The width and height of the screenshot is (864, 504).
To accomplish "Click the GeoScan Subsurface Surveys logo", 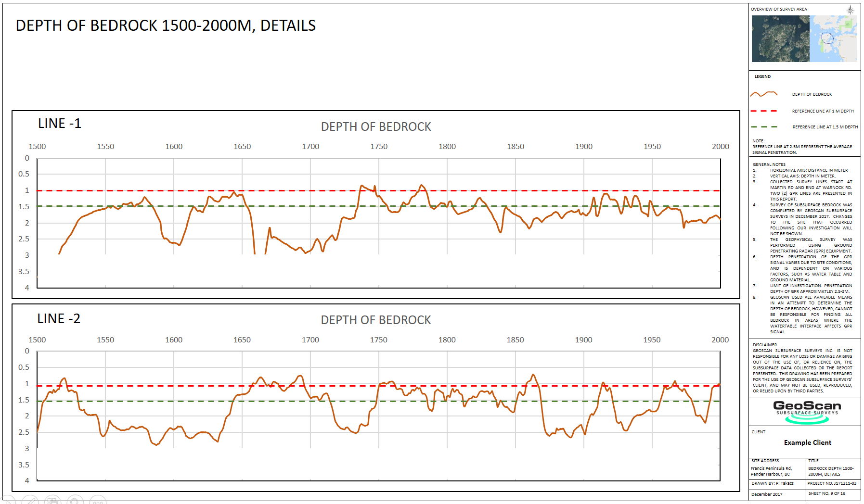I will click(x=807, y=412).
